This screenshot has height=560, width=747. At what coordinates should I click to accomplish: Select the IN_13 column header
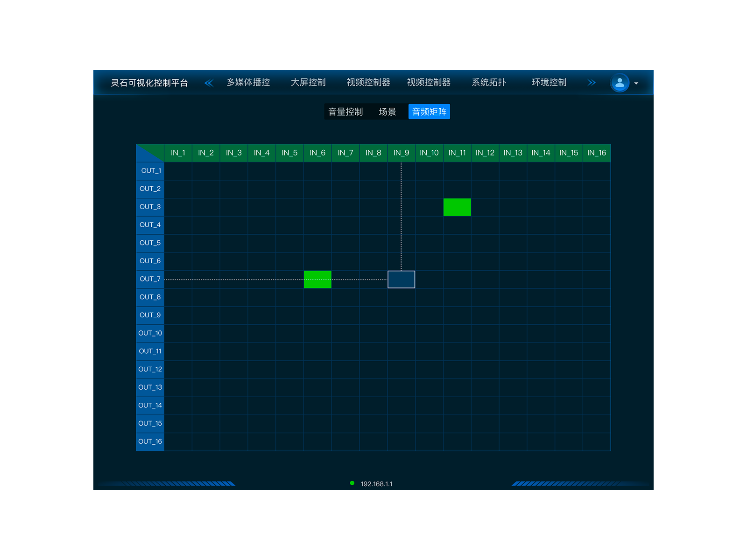[513, 153]
